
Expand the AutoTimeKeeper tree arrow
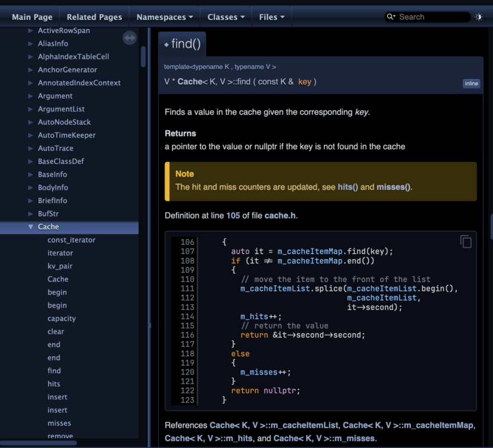click(x=30, y=135)
